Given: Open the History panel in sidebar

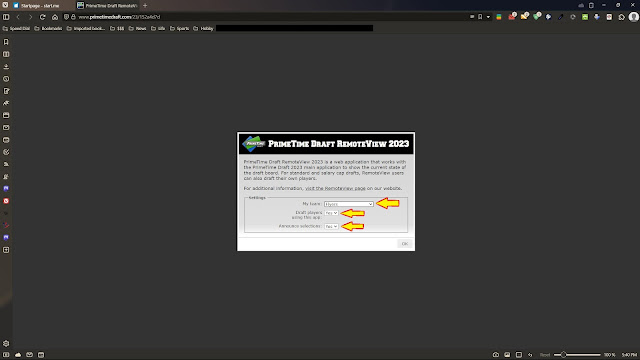Looking at the screenshot, I should [x=6, y=79].
